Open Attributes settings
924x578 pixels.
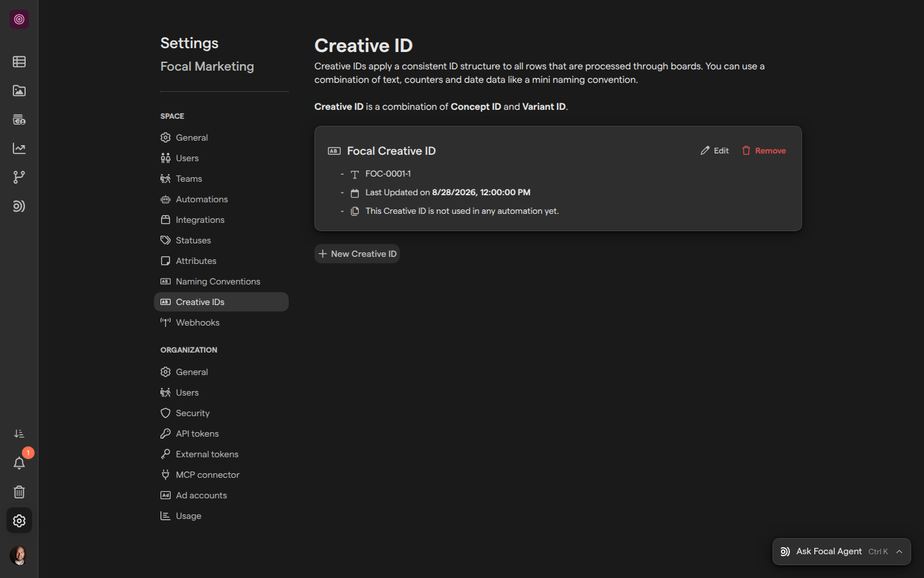[221, 261]
